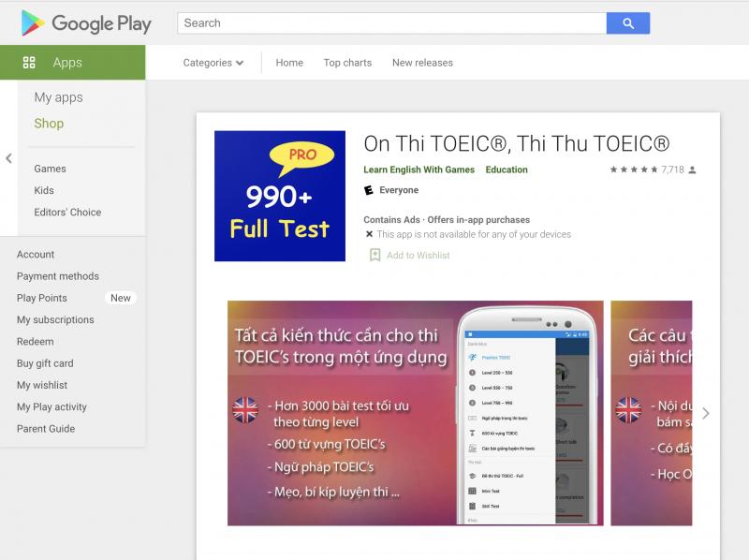Open the Parent Guide

tap(46, 429)
